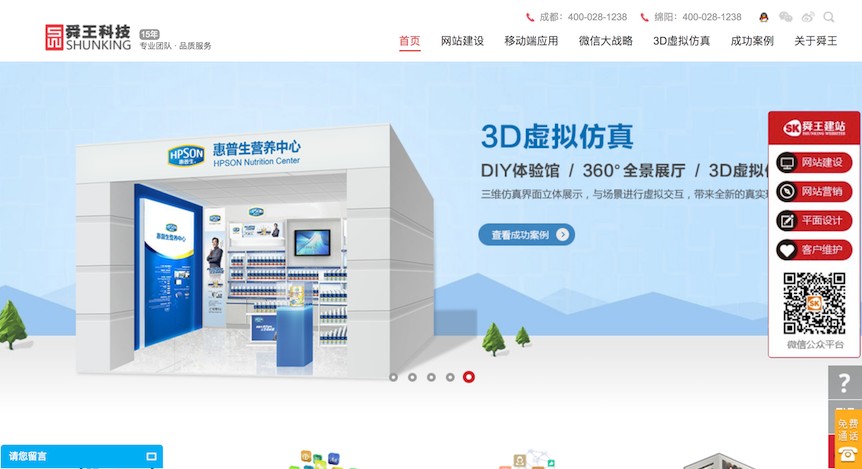Click the search magnifier icon in the header
The height and width of the screenshot is (469, 862).
click(828, 17)
